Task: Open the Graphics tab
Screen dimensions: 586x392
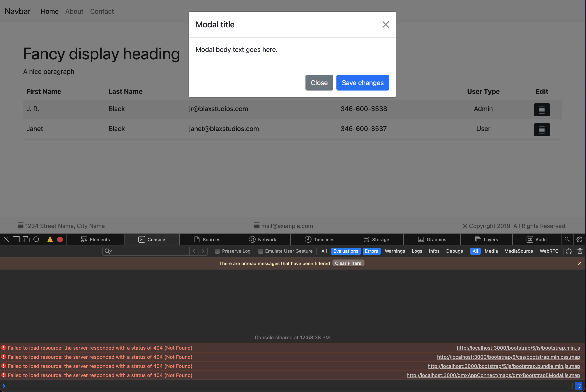Action: coord(432,239)
